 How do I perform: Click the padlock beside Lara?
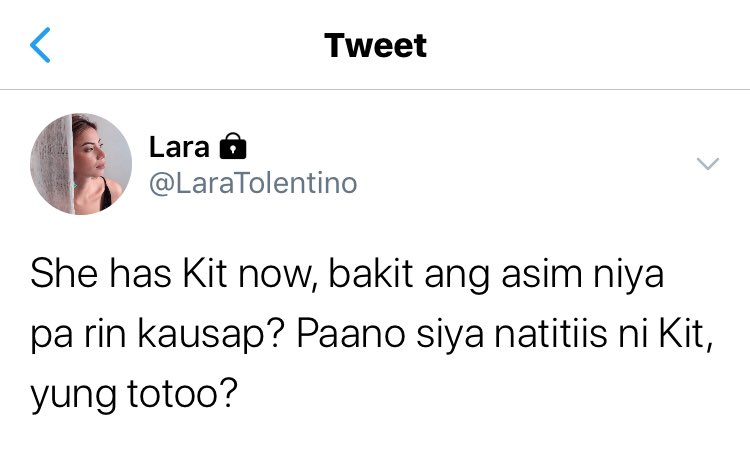[232, 146]
